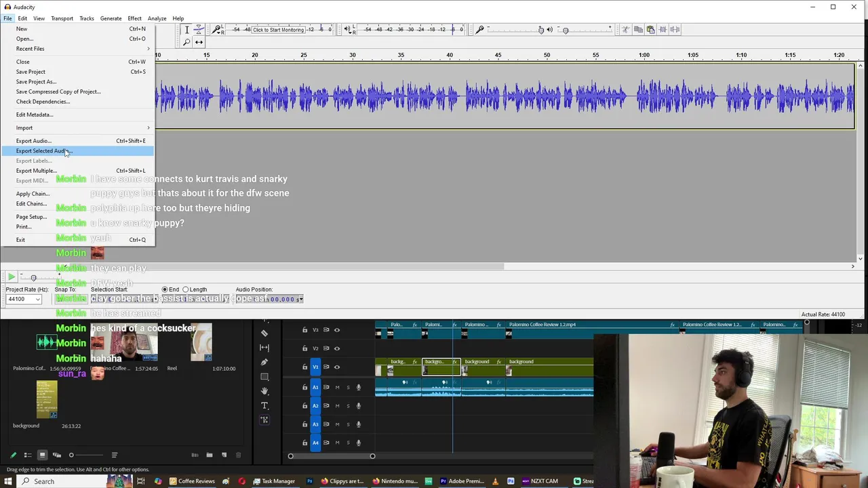The height and width of the screenshot is (488, 868).
Task: Select the Premiere Razor tool
Action: pos(264,333)
